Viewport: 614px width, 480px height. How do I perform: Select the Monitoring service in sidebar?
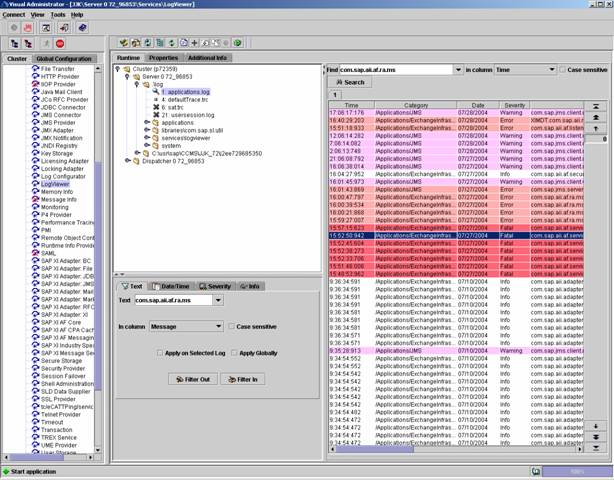(54, 207)
